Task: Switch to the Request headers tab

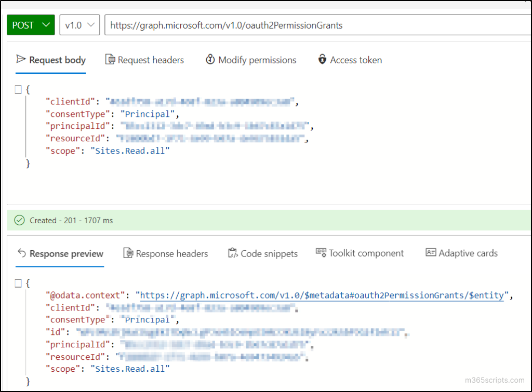Action: pyautogui.click(x=151, y=60)
